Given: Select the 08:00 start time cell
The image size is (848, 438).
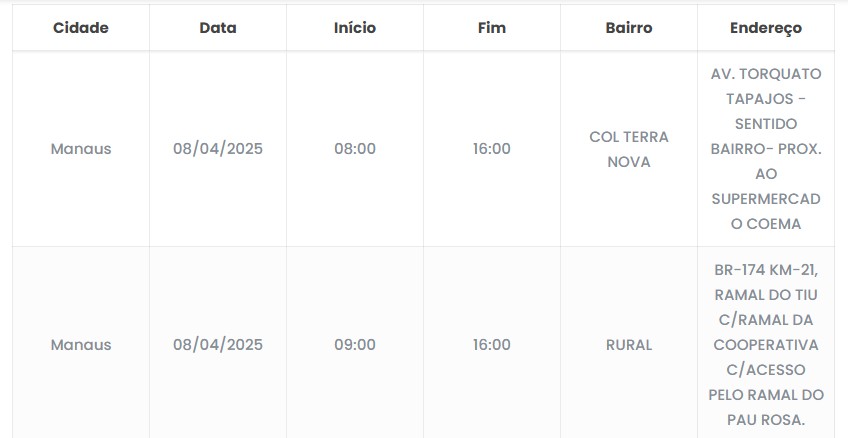Looking at the screenshot, I should [355, 149].
